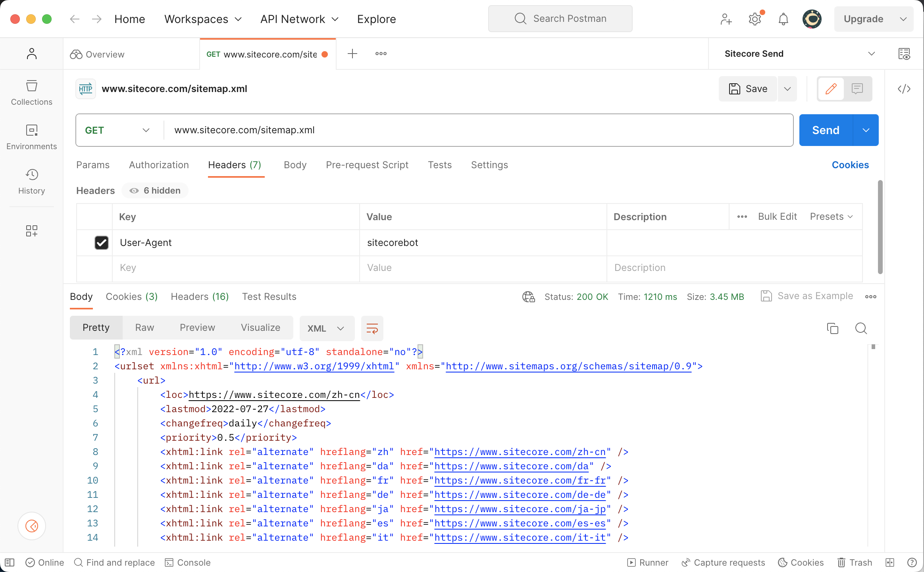Open the tab options ellipsis menu

(381, 54)
